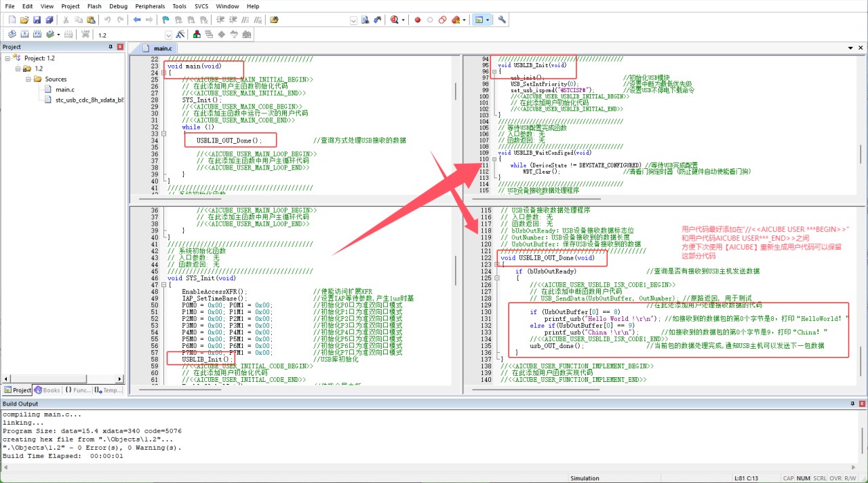Click the L:81 C:13 cursor position indicator

[747, 478]
